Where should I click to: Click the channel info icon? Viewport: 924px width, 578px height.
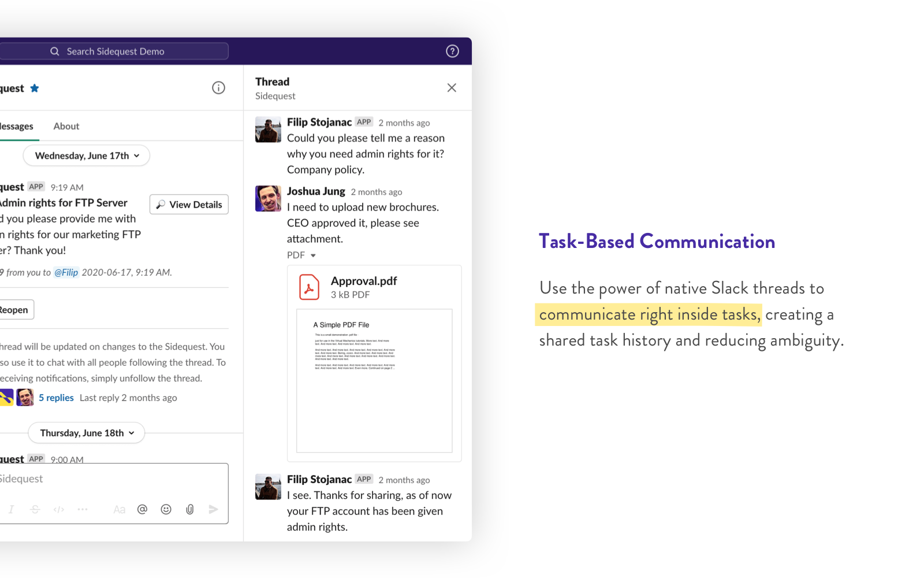tap(218, 87)
